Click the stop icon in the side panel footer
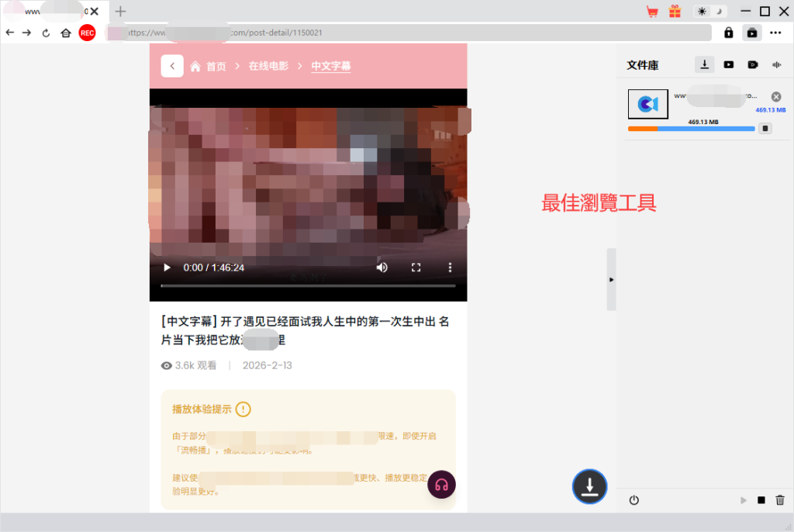This screenshot has width=794, height=532. 761,500
